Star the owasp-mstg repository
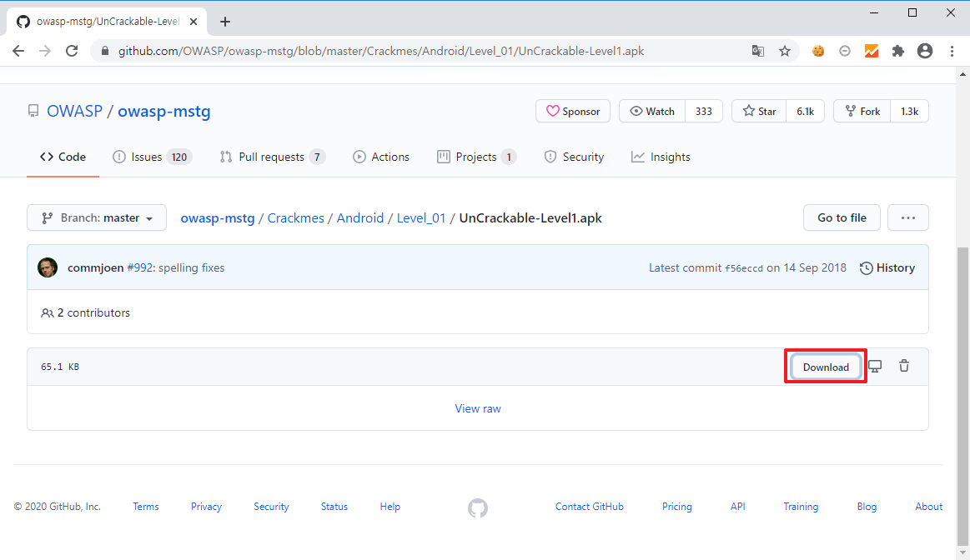The image size is (970, 560). tap(759, 112)
